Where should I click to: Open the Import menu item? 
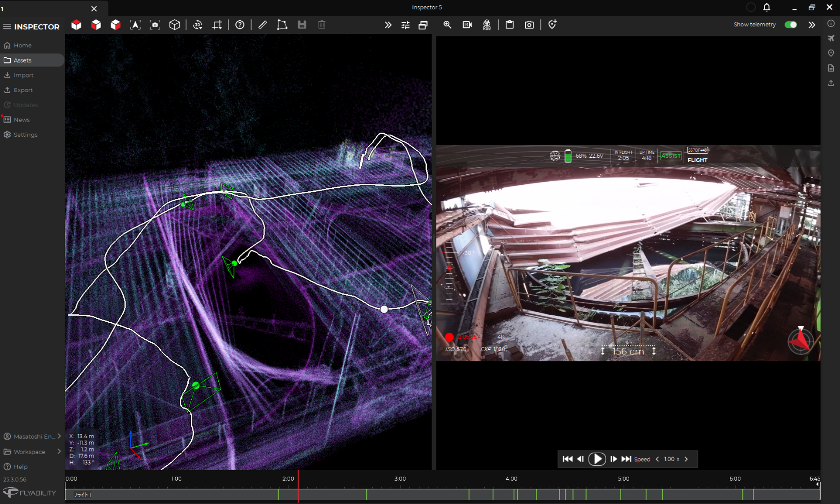23,75
